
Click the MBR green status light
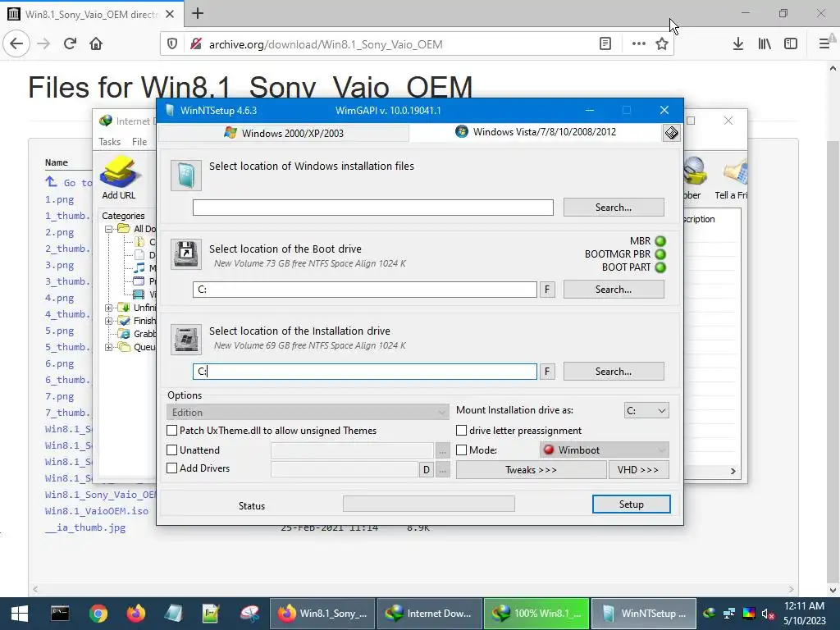pyautogui.click(x=660, y=241)
